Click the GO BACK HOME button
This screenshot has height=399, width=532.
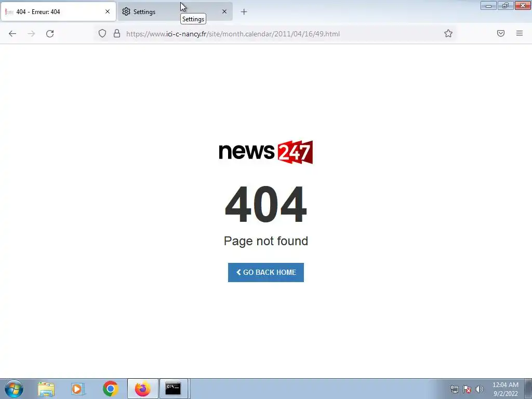(x=266, y=272)
